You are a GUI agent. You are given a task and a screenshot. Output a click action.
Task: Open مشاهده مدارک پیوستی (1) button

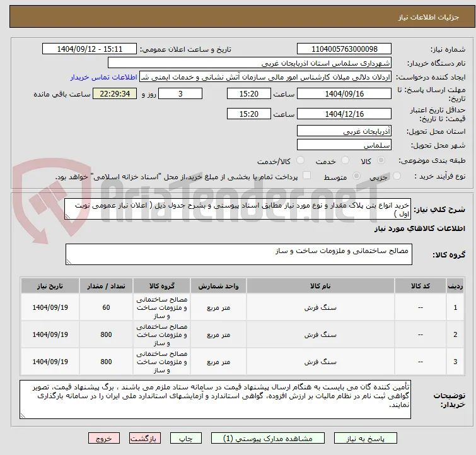pyautogui.click(x=268, y=439)
